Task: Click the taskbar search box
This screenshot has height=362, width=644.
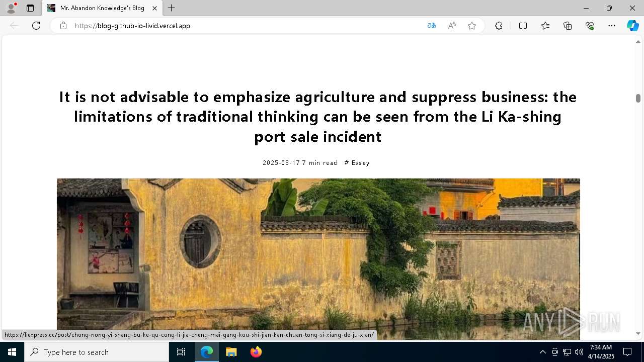Action: 97,352
